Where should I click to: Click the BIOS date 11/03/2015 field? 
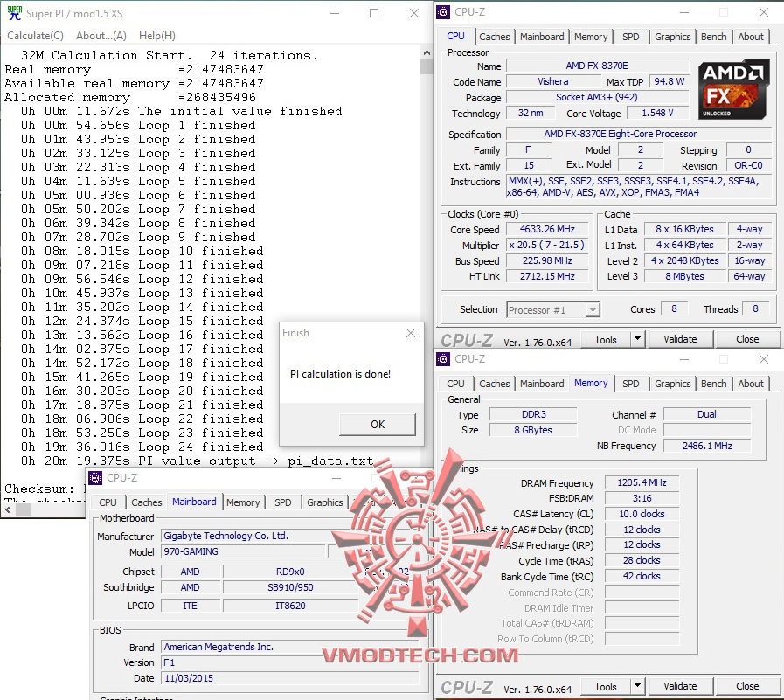(x=290, y=678)
